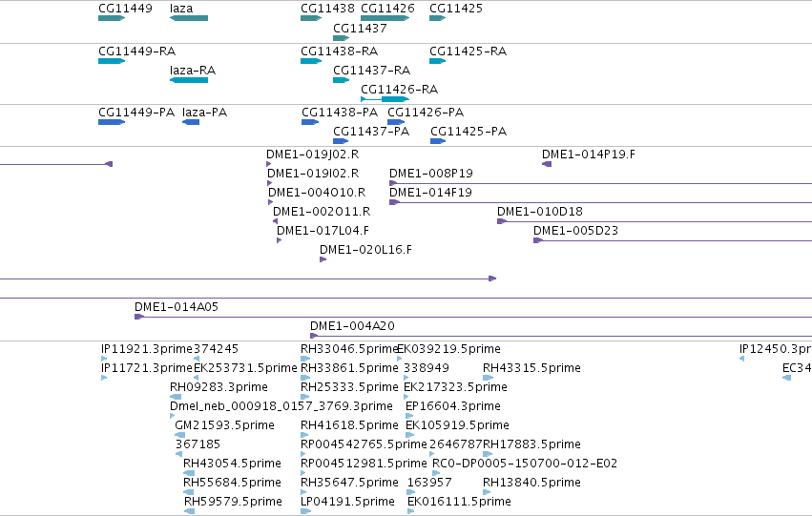Click transcript CG11449-RA

[x=112, y=61]
